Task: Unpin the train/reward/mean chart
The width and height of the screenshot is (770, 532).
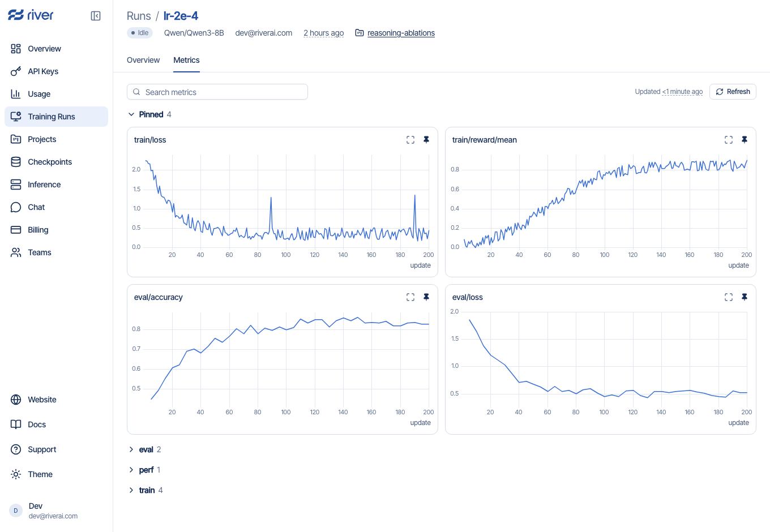Action: point(745,140)
